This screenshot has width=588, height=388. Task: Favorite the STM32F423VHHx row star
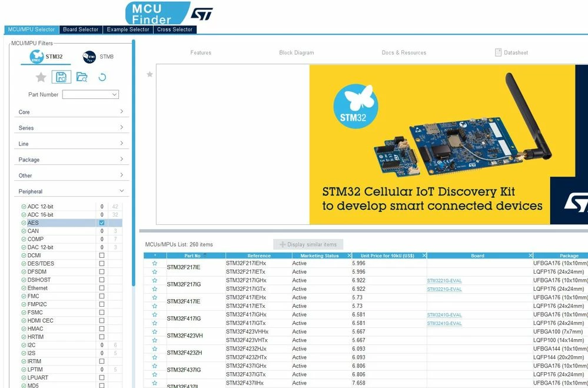(x=154, y=331)
